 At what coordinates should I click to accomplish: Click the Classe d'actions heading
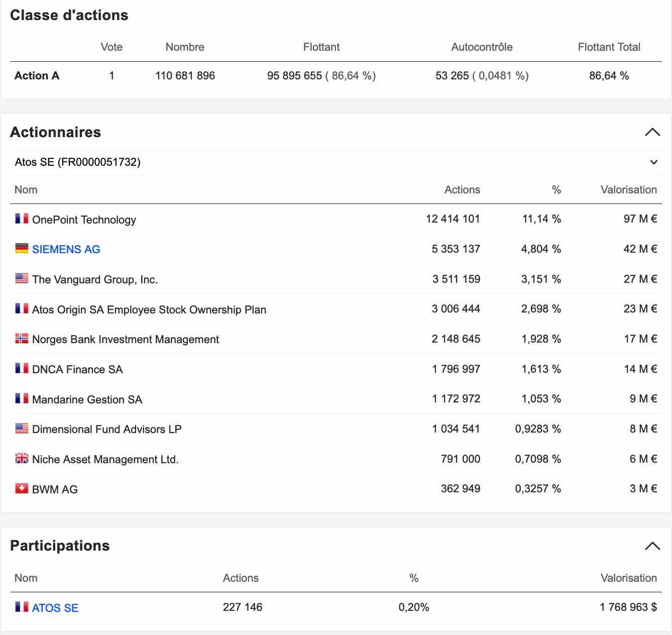coord(69,15)
